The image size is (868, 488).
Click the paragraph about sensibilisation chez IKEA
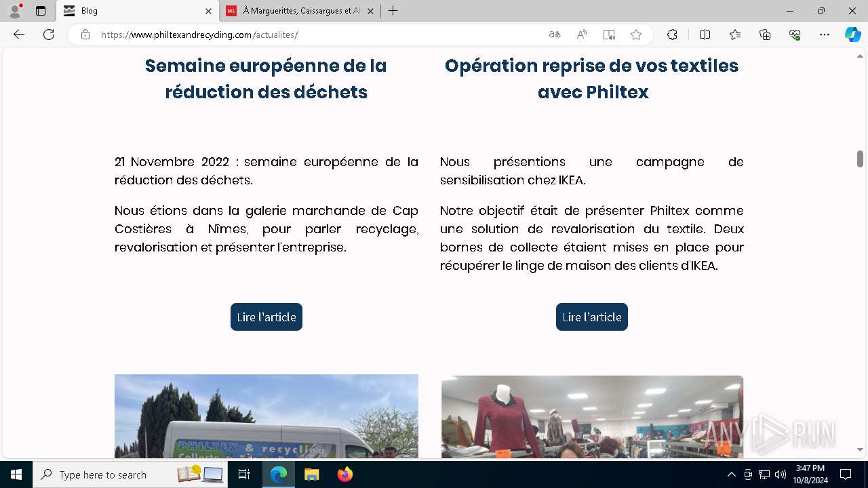(x=592, y=171)
